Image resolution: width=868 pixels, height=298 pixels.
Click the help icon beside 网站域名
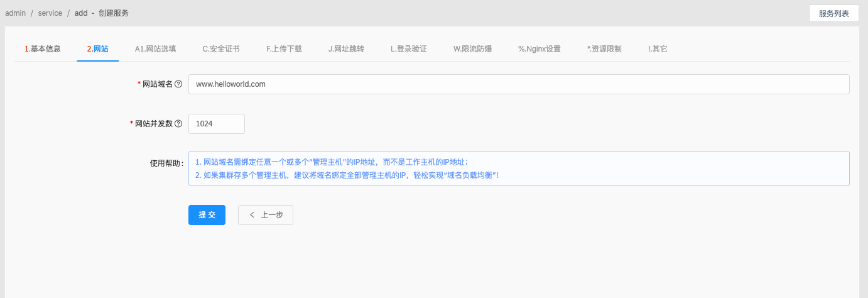[178, 84]
